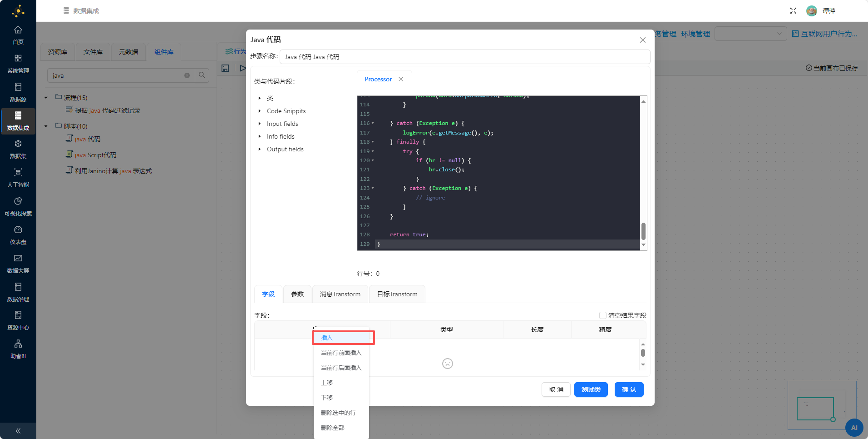The image size is (868, 439).
Task: Collapse the 脚本(10) tree node
Action: [x=46, y=126]
